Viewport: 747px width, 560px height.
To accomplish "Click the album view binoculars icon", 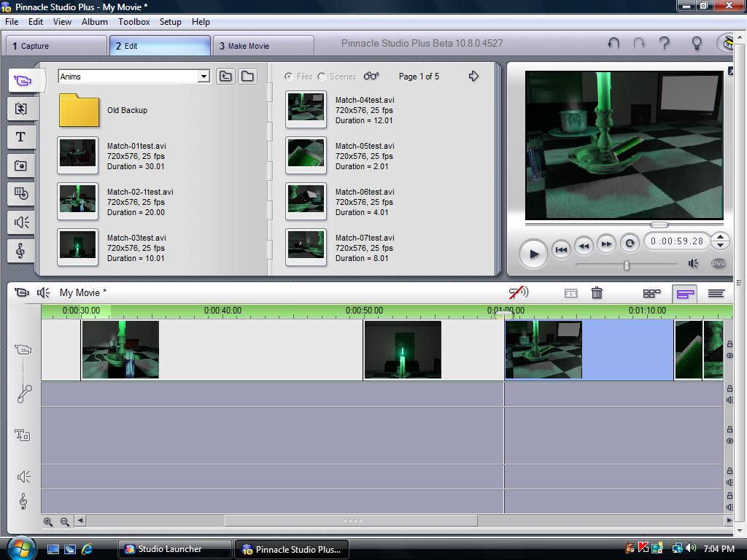I will pyautogui.click(x=371, y=76).
